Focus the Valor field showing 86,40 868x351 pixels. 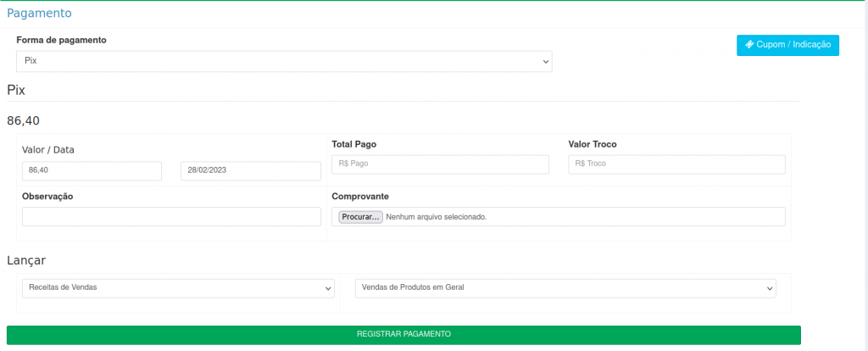(92, 171)
